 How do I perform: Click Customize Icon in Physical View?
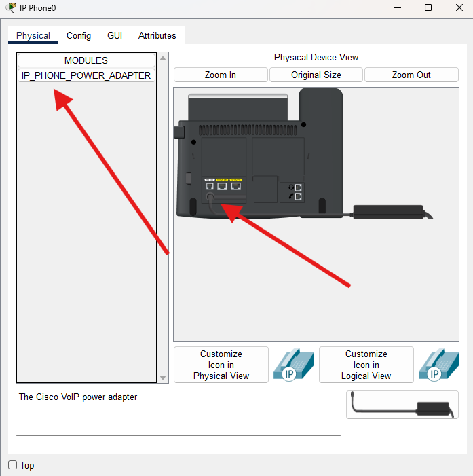coord(221,365)
